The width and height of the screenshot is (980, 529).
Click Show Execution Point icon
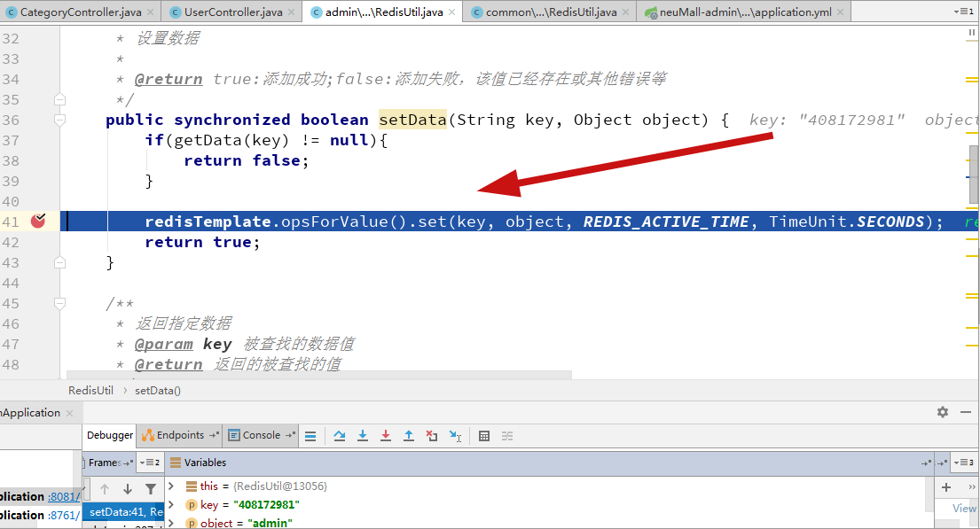pos(310,436)
